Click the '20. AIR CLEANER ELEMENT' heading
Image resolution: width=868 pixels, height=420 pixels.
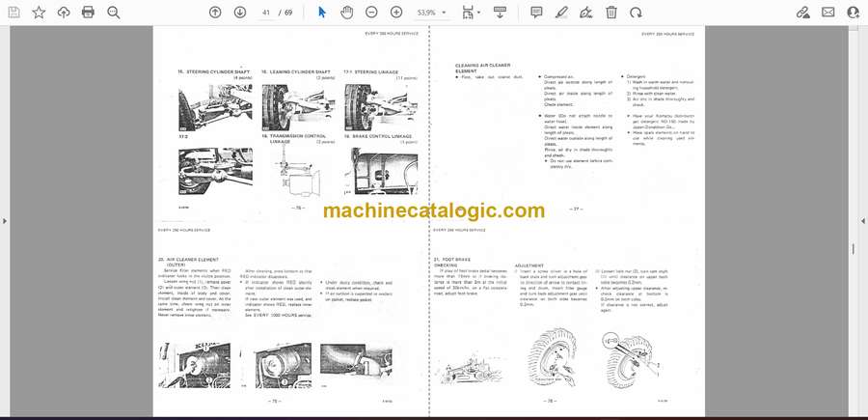click(188, 262)
